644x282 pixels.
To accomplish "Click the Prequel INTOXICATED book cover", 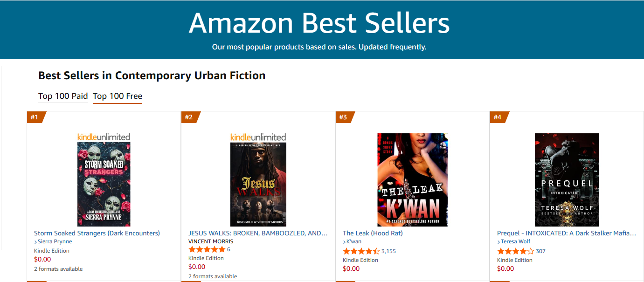I will pyautogui.click(x=567, y=179).
